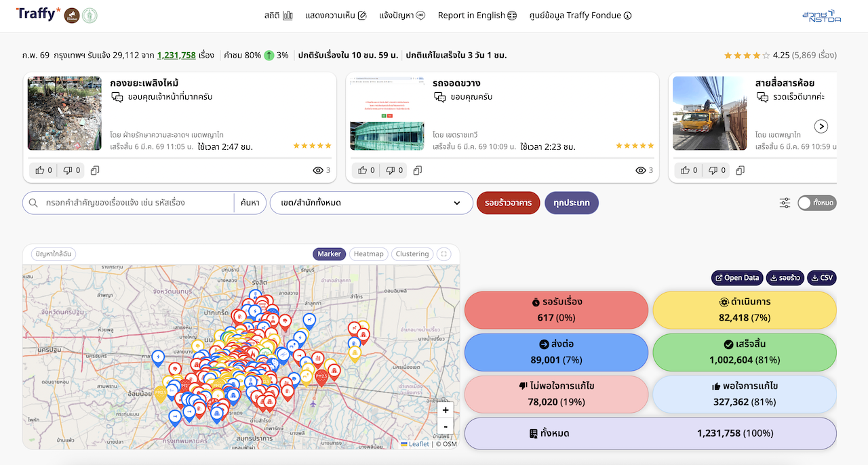
Task: Copy the กองขยะเพลิงไหม้ report using copy icon
Action: tap(95, 170)
